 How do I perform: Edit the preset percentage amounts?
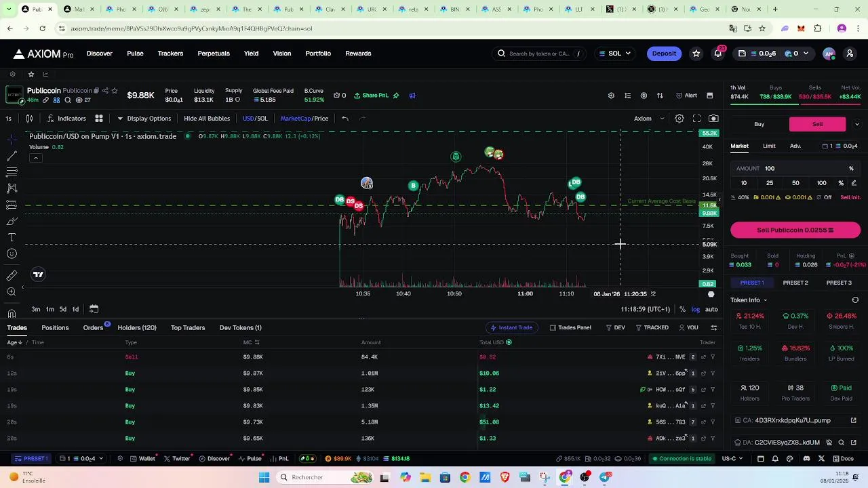(x=854, y=183)
